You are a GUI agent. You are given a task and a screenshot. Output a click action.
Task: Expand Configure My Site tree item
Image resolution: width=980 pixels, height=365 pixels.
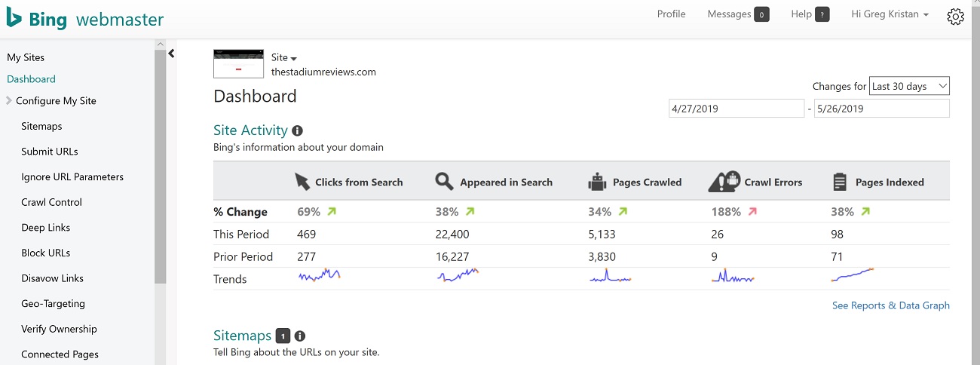click(51, 100)
